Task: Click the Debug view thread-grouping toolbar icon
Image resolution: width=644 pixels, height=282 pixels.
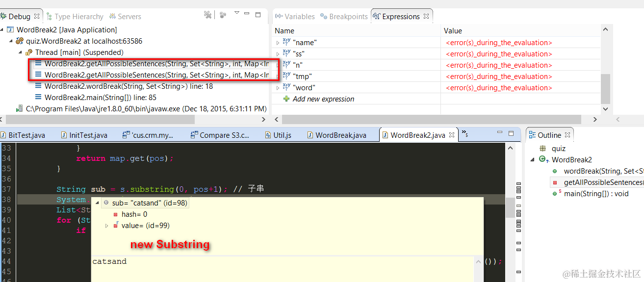Action: coord(223,15)
